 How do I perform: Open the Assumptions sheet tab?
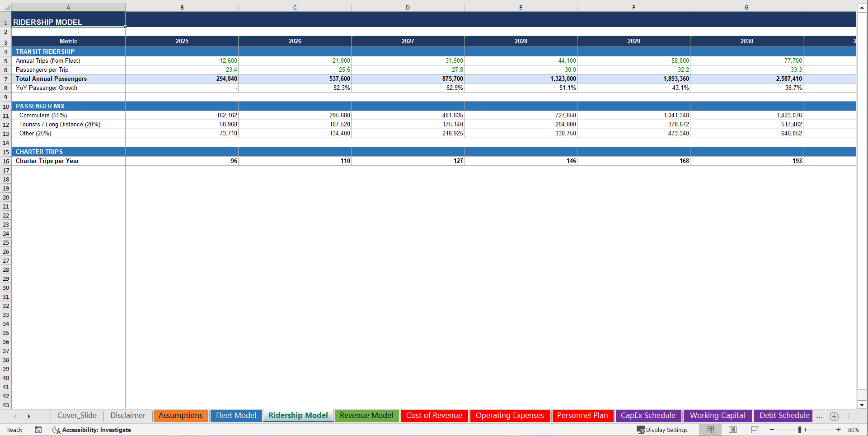180,415
